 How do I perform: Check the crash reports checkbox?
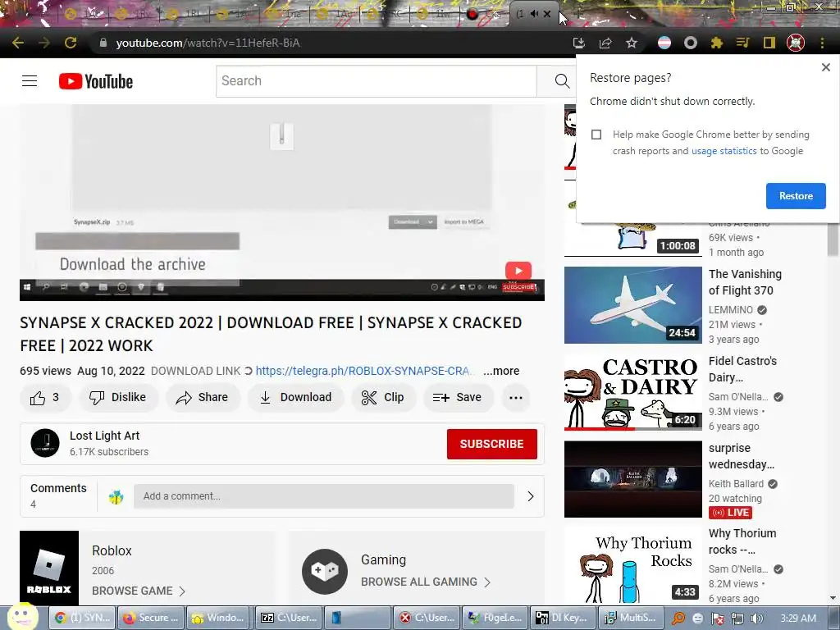(596, 135)
